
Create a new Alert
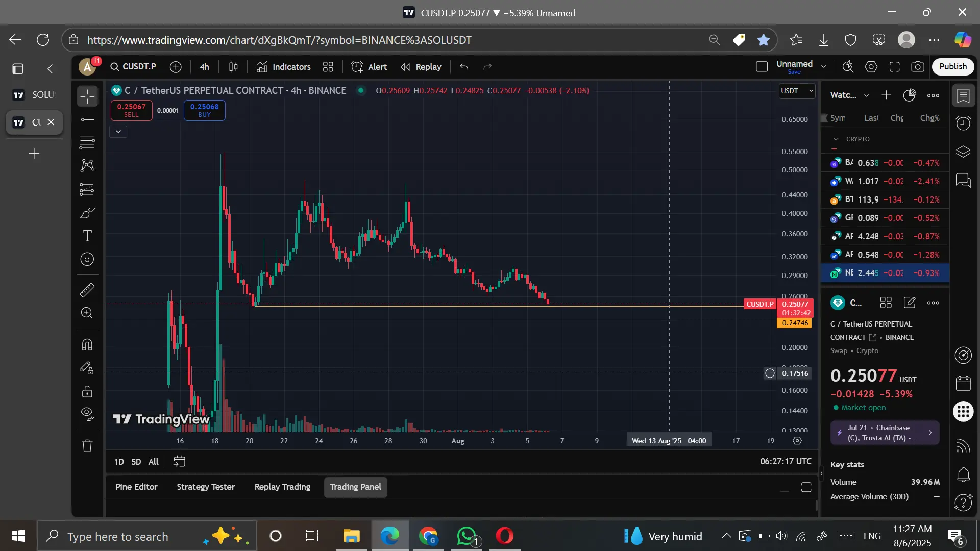point(369,67)
